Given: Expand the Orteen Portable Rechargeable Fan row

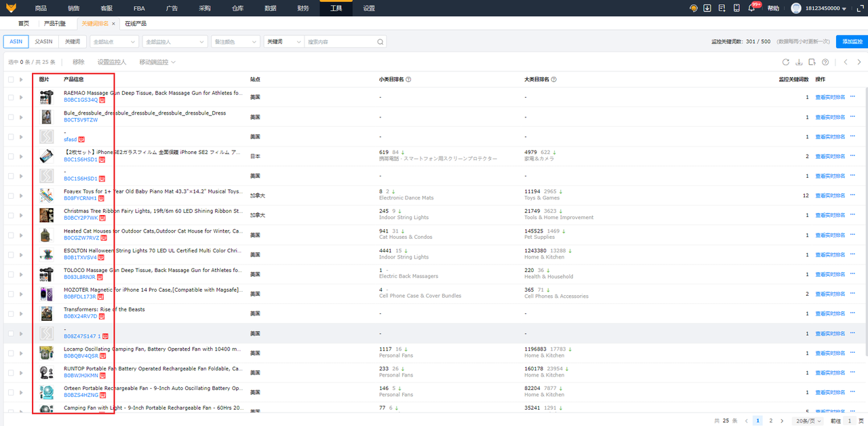Looking at the screenshot, I should click(x=21, y=392).
